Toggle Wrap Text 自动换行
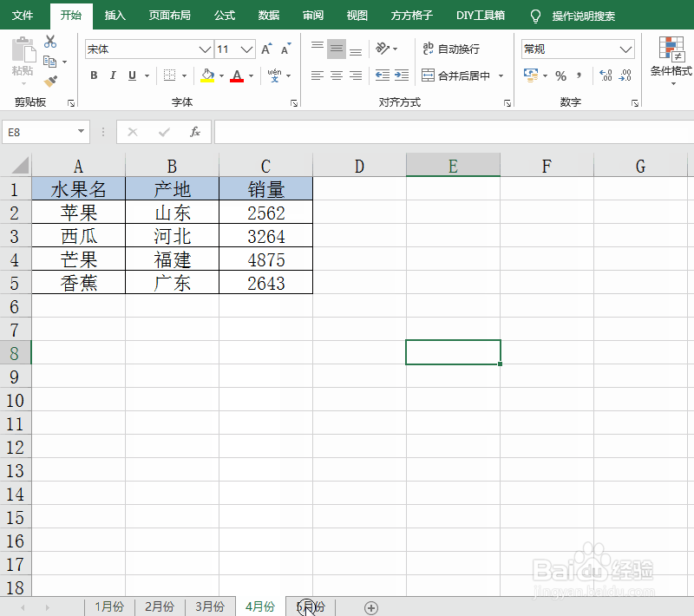Image resolution: width=694 pixels, height=616 pixels. pos(451,49)
